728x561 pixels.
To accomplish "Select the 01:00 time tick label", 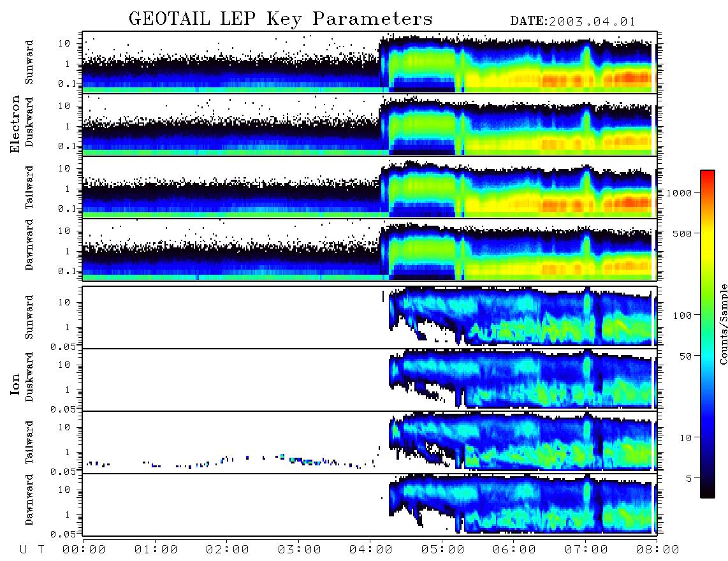I will (x=156, y=550).
